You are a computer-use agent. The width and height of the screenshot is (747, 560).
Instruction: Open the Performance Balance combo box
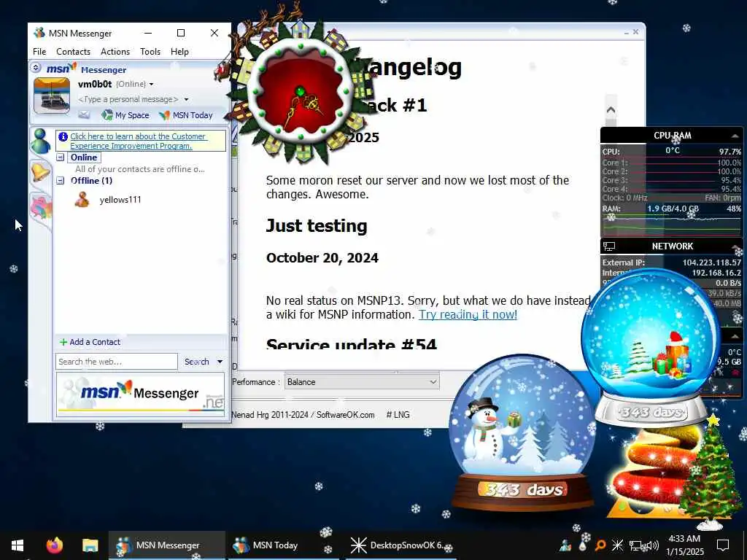(x=362, y=382)
